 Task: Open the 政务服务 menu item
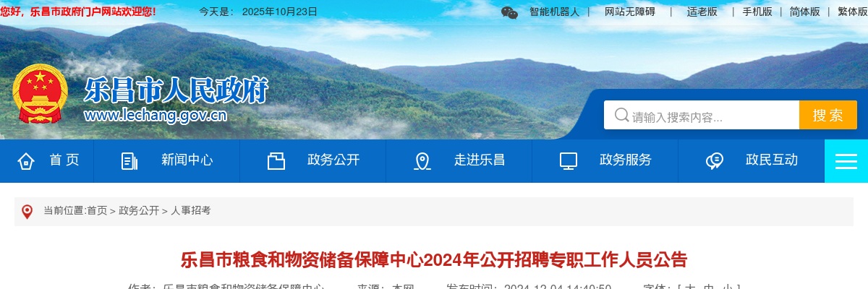(626, 160)
